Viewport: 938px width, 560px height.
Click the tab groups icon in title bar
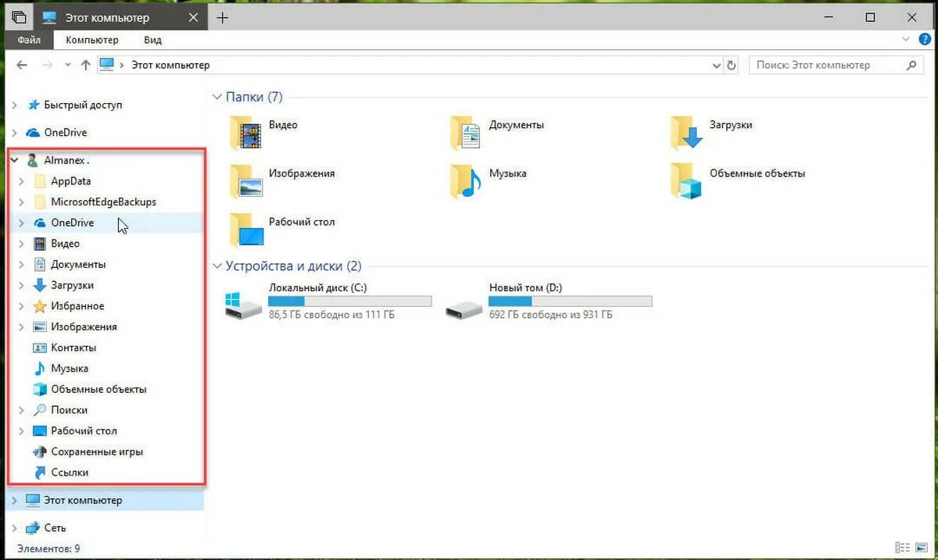tap(19, 17)
